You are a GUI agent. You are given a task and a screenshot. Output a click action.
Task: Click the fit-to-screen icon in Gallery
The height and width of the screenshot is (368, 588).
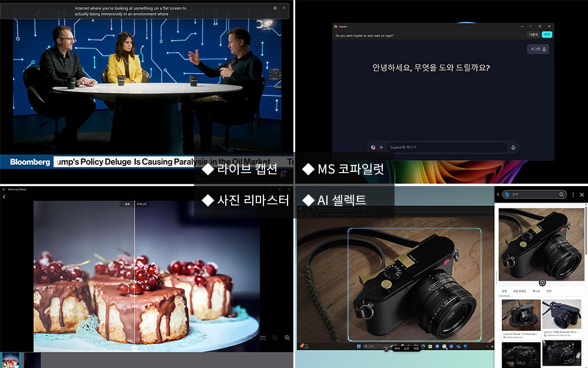(262, 338)
